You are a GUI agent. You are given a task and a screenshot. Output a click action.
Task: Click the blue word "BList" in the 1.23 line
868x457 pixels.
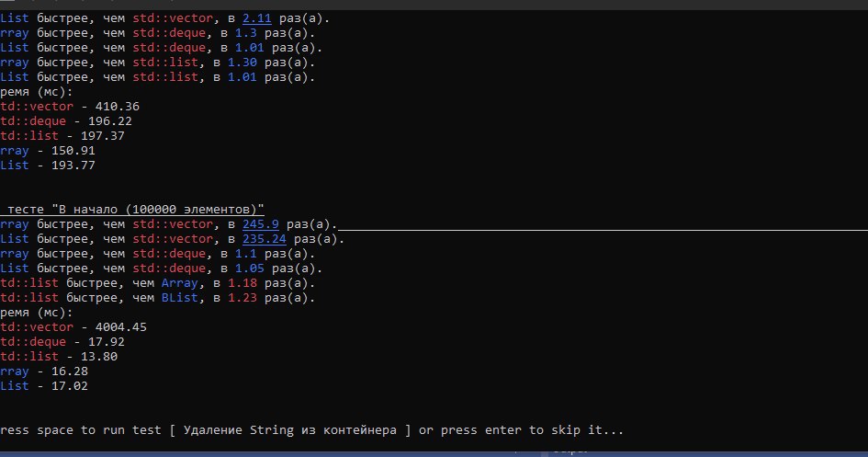tap(179, 298)
